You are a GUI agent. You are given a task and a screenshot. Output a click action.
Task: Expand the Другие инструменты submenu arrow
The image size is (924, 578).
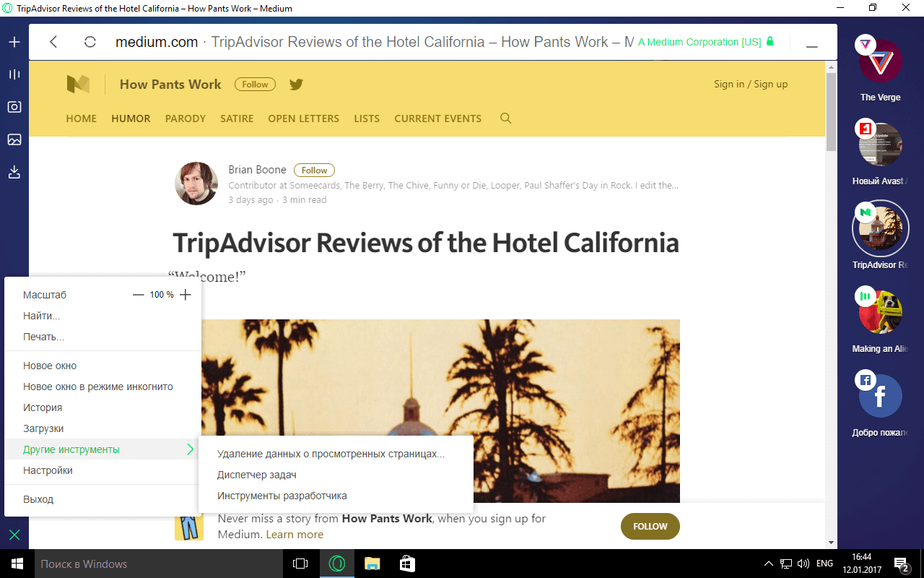pyautogui.click(x=190, y=449)
